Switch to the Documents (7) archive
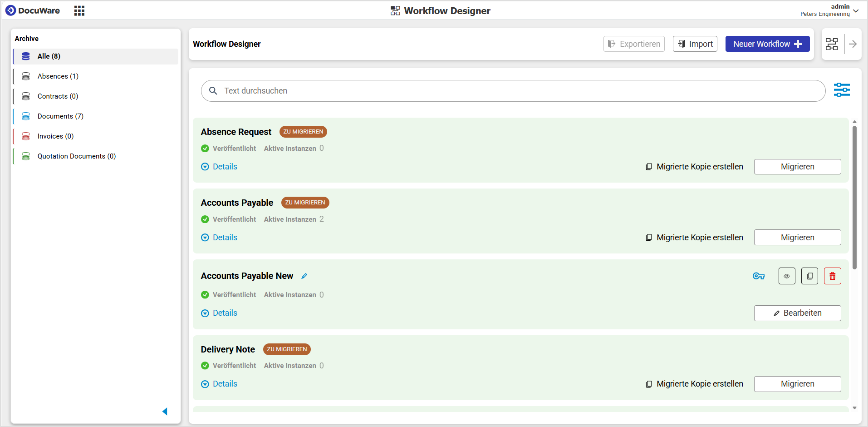Viewport: 868px width, 427px height. (60, 116)
